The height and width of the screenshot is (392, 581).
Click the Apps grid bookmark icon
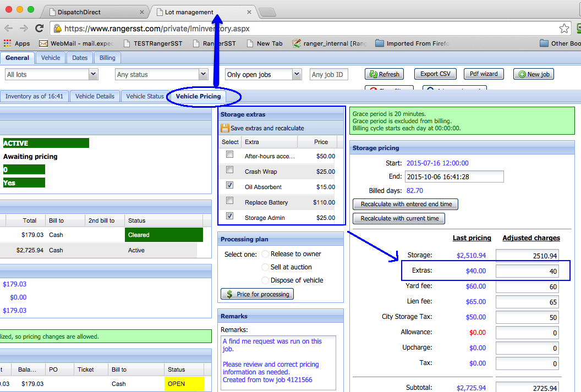coord(7,43)
